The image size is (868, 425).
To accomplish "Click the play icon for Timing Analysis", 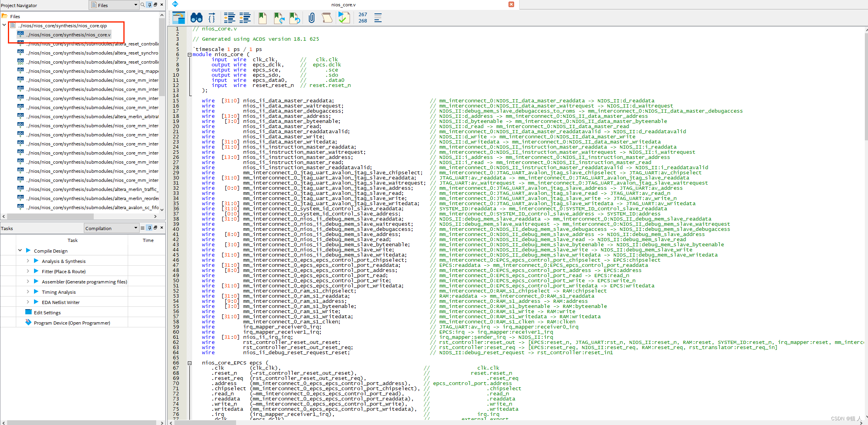I will click(36, 291).
